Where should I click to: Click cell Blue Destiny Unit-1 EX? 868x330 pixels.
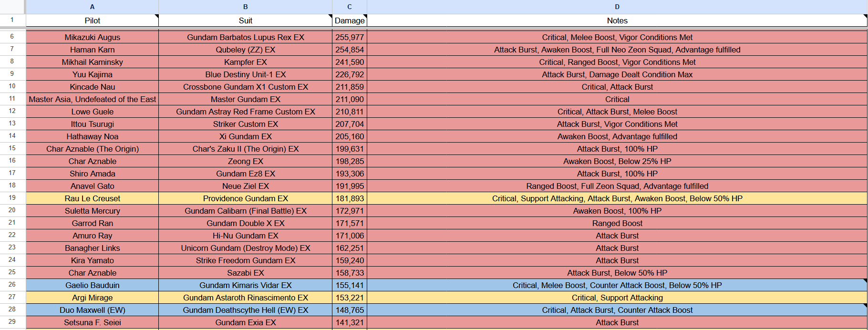coord(245,74)
